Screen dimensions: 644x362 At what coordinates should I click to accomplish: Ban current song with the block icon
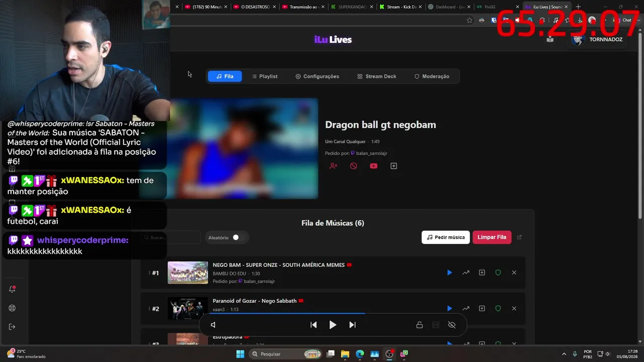tap(354, 166)
